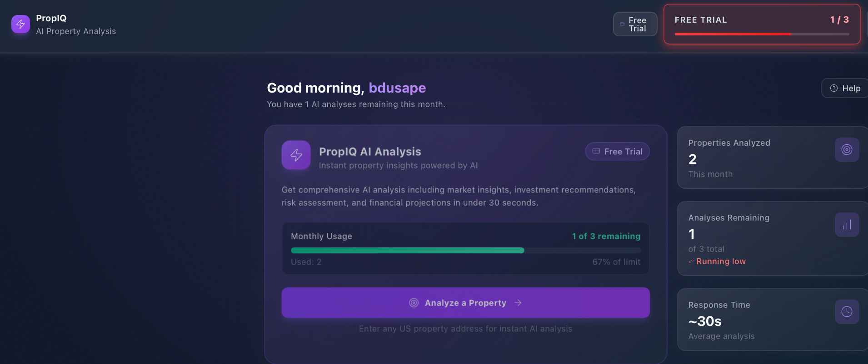Open the Free Trial menu in the header
Screen dimensions: 868x364
[x=634, y=23]
